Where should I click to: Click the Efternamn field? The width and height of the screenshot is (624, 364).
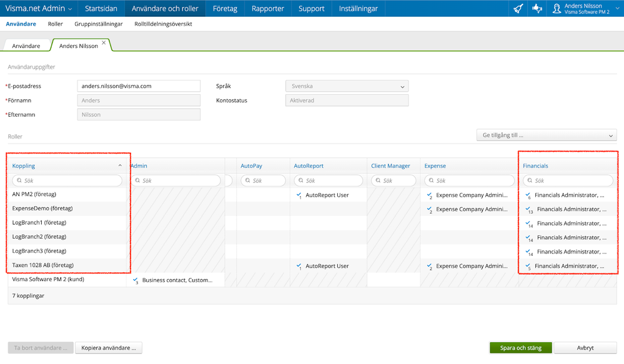click(139, 115)
